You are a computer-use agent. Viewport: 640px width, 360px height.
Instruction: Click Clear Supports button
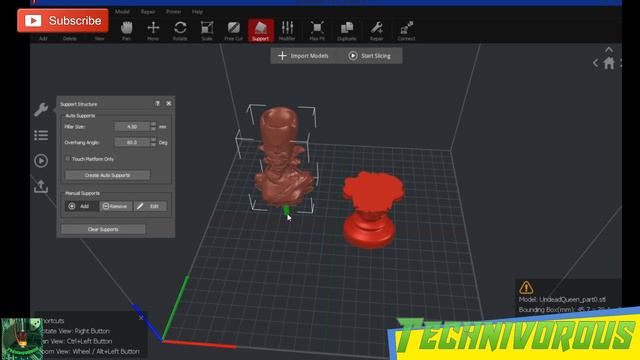click(103, 229)
